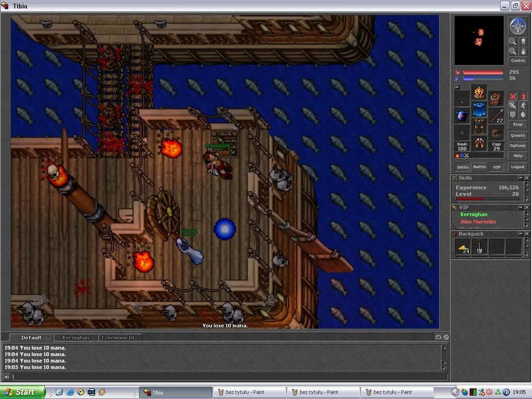Image resolution: width=532 pixels, height=399 pixels.
Task: Click the blue shield slot
Action: coord(462,116)
